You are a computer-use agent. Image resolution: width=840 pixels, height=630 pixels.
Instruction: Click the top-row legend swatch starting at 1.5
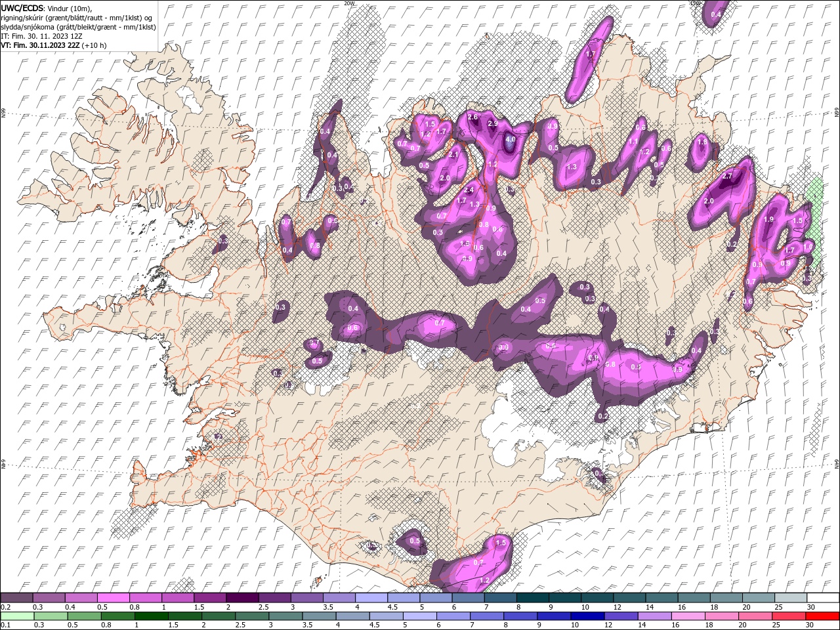click(210, 598)
